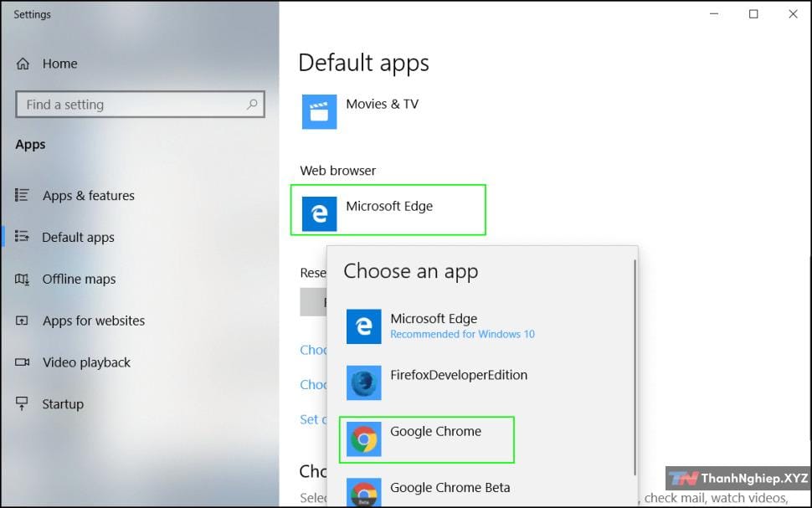Click the Apps & features list icon

click(x=22, y=195)
